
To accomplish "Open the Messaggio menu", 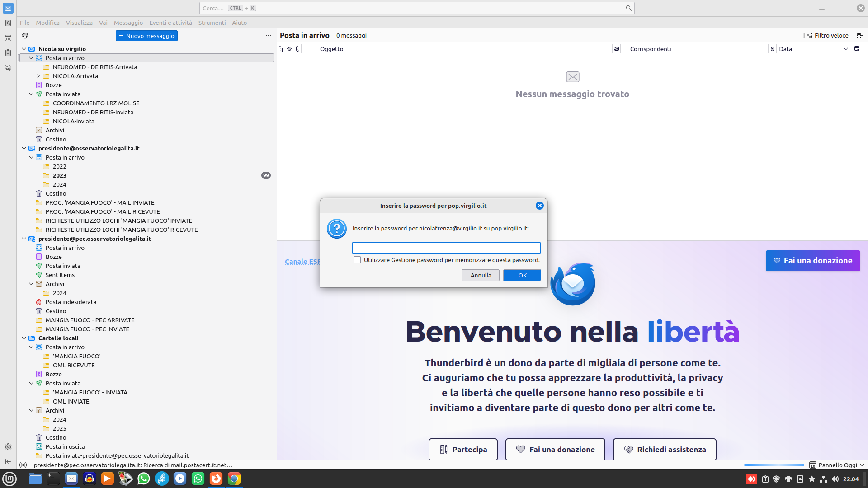I will click(128, 23).
